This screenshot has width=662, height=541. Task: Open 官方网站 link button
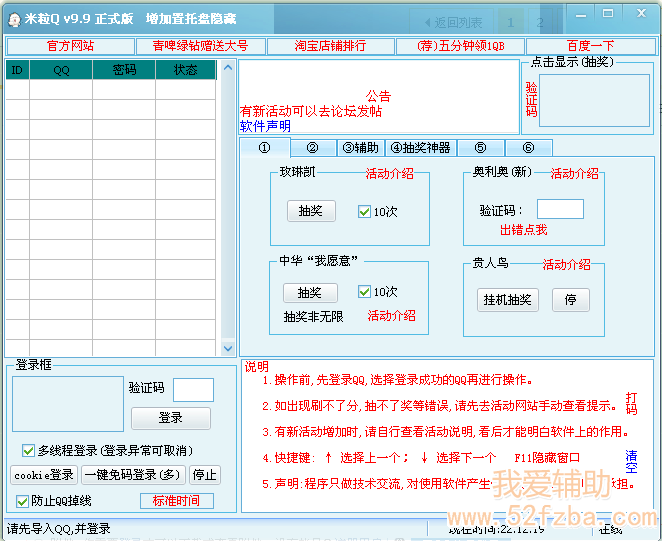[x=70, y=46]
